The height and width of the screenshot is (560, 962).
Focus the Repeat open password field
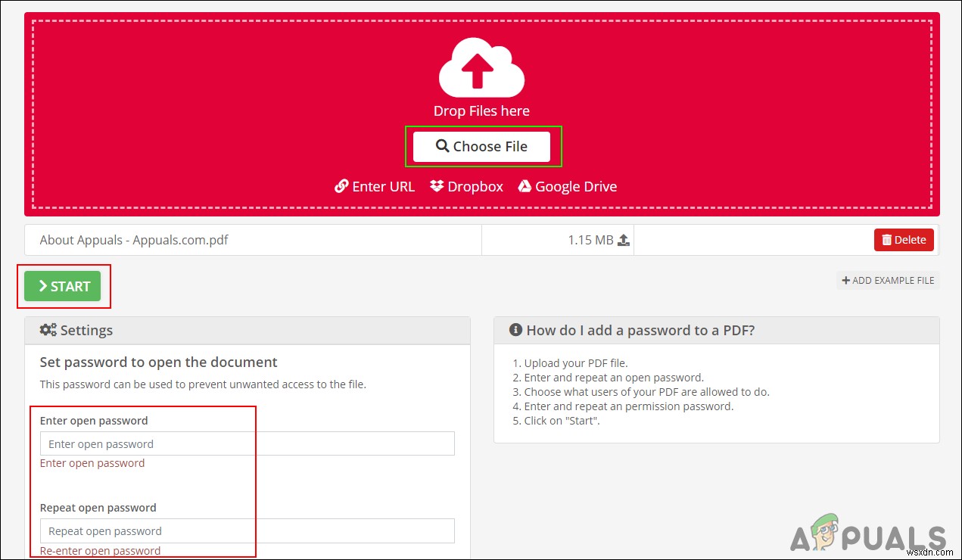(247, 530)
